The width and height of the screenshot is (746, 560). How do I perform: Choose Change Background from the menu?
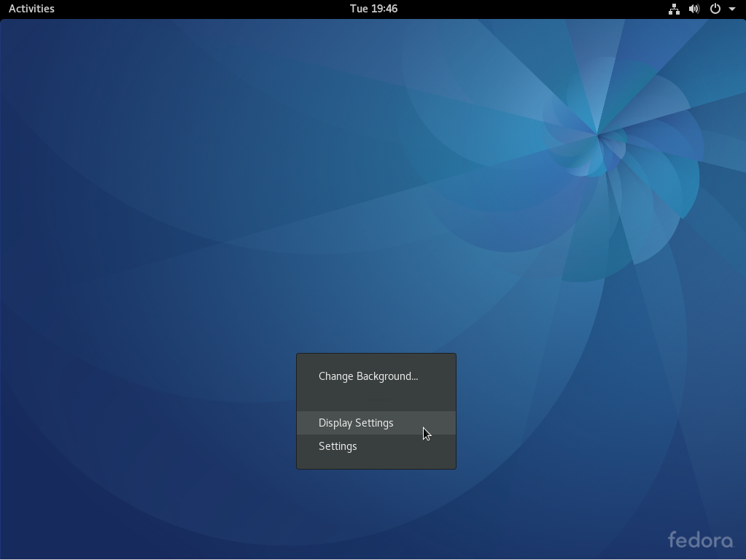pos(368,376)
